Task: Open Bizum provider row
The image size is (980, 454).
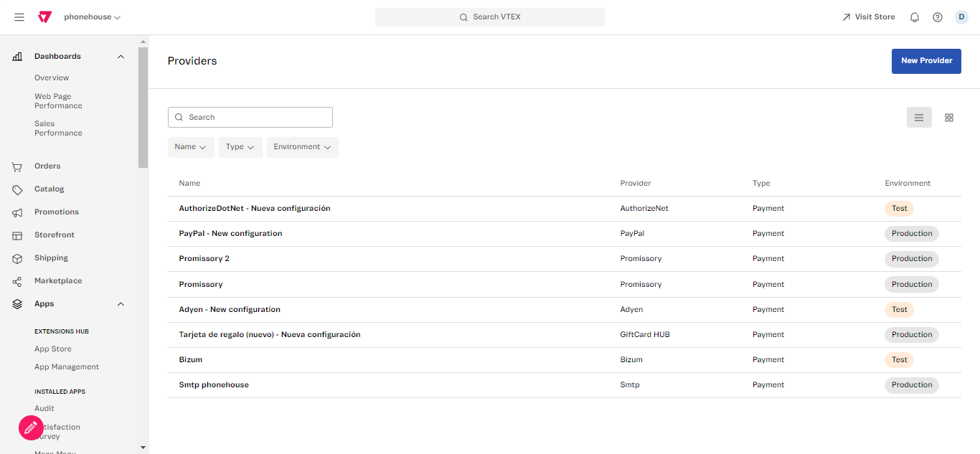Action: coord(564,360)
